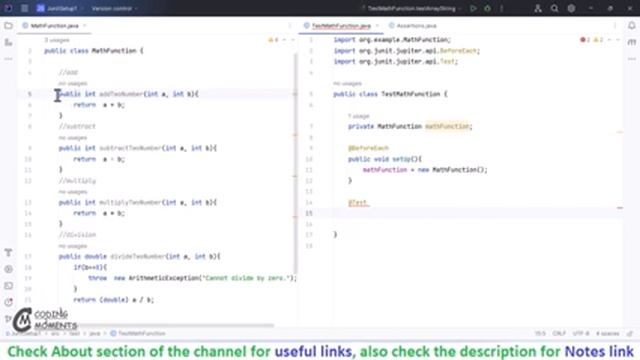Open the Structure tool window in left sidebar
The width and height of the screenshot is (640, 360).
[8, 42]
